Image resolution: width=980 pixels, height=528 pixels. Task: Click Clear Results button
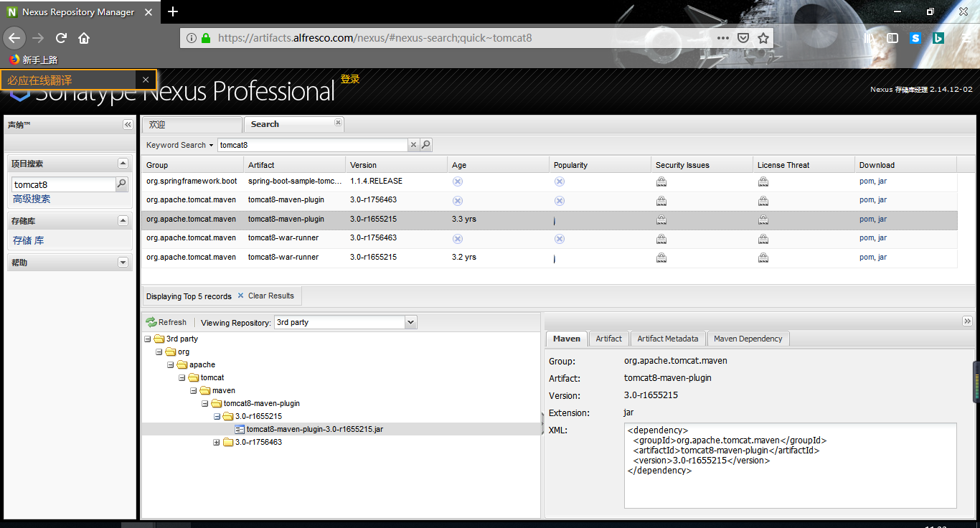(x=265, y=296)
